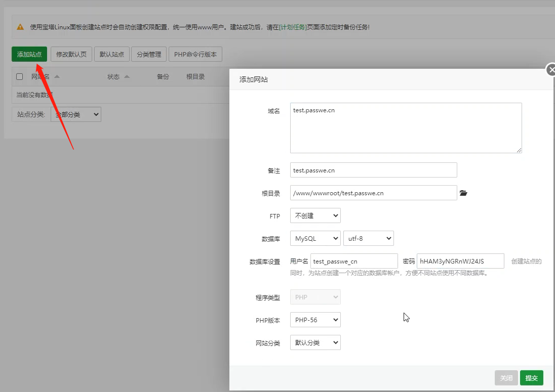Click the 域名 textarea resize handle
The height and width of the screenshot is (392, 555).
pyautogui.click(x=519, y=150)
